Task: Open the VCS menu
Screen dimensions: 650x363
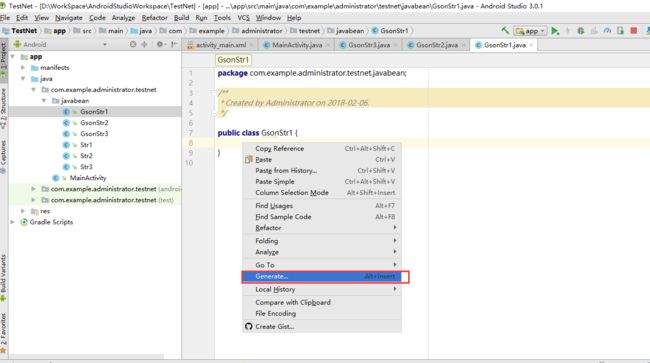Action: point(243,18)
